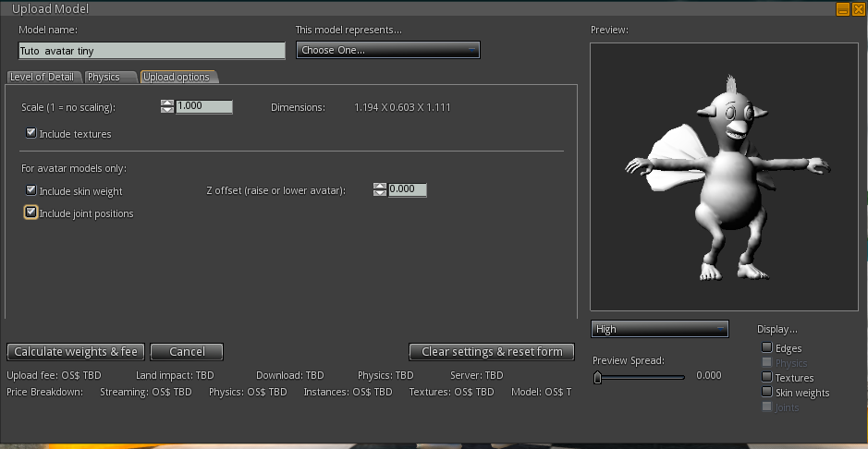
Task: Click the 'Streaming: OS$ TBD' text
Action: pyautogui.click(x=145, y=392)
